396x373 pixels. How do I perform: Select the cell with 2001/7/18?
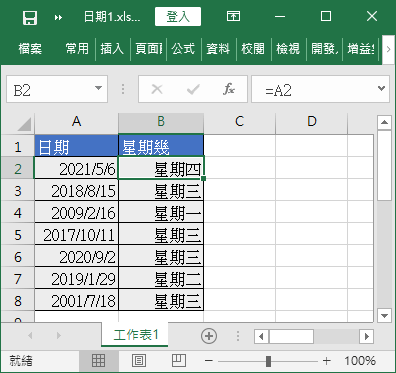pyautogui.click(x=76, y=301)
